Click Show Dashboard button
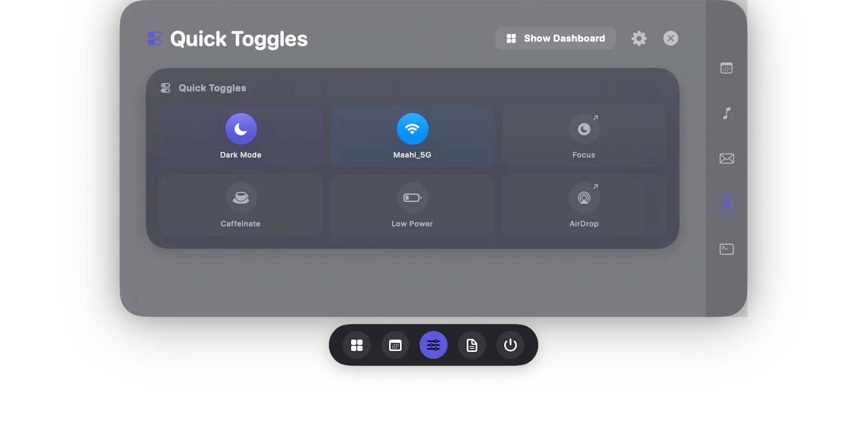The image size is (868, 446). click(x=556, y=38)
